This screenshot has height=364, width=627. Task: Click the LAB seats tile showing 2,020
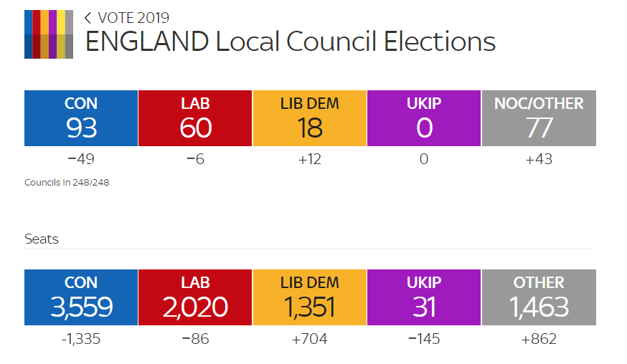point(195,297)
